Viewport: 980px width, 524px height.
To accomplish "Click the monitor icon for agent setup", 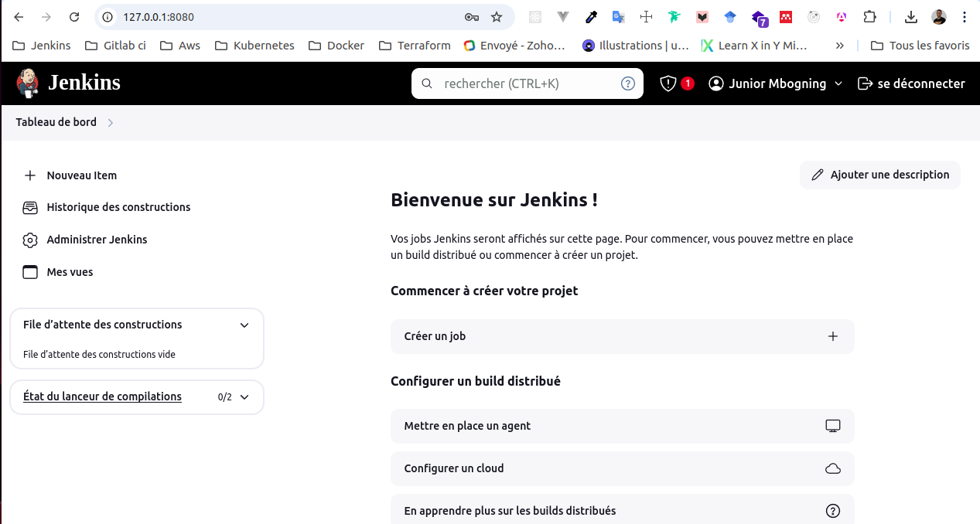I will click(832, 426).
